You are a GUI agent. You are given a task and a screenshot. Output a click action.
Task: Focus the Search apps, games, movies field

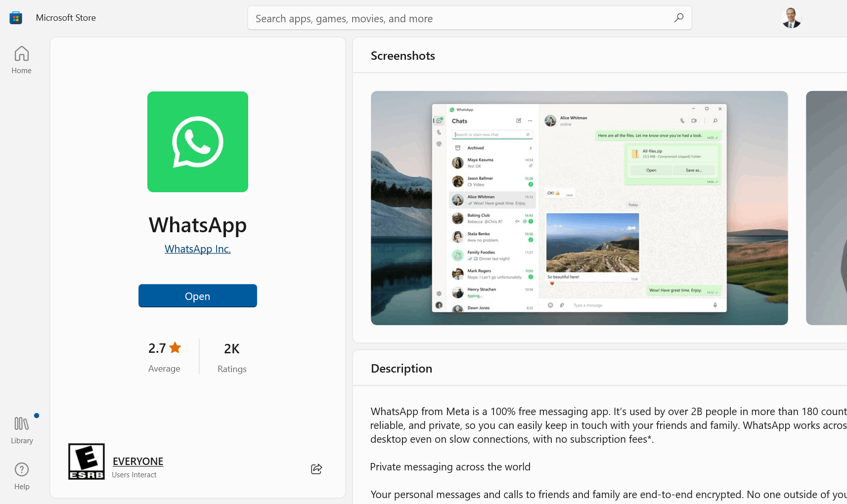tap(469, 18)
